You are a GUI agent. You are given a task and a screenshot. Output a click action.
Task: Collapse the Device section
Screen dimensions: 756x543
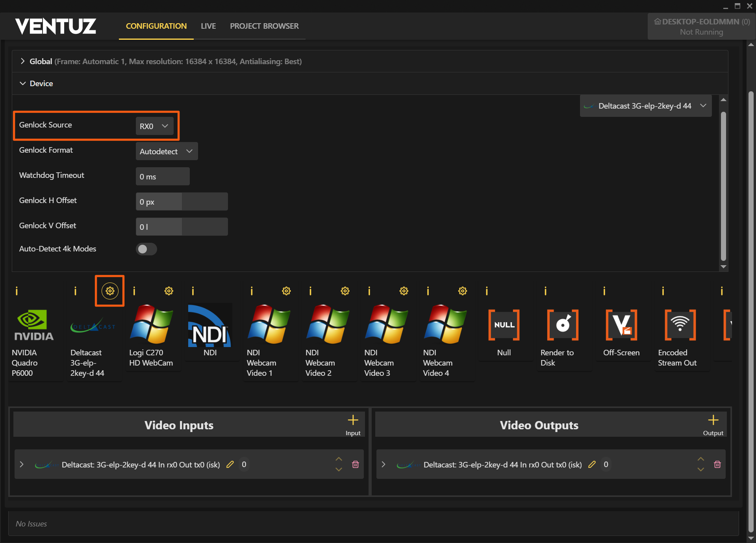pyautogui.click(x=23, y=83)
